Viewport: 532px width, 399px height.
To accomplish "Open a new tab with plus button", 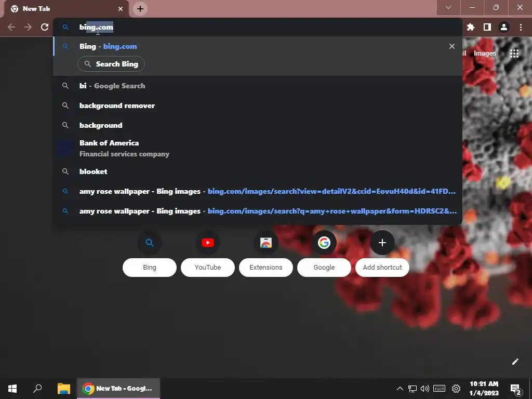I will tap(140, 9).
